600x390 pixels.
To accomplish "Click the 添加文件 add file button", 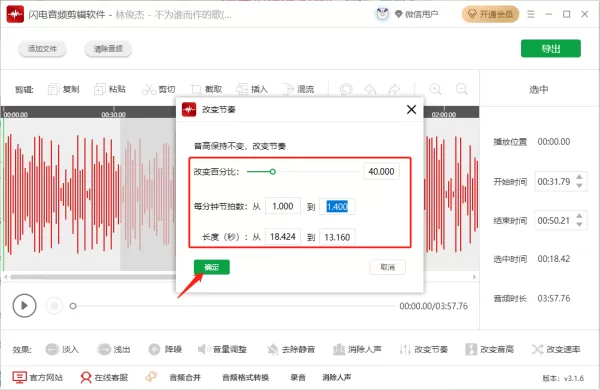I will (42, 49).
